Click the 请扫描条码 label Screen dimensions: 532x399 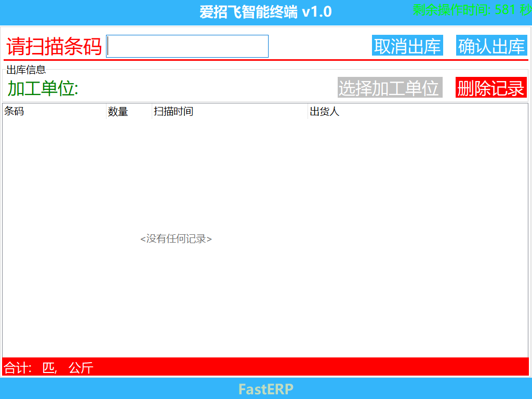pyautogui.click(x=54, y=46)
